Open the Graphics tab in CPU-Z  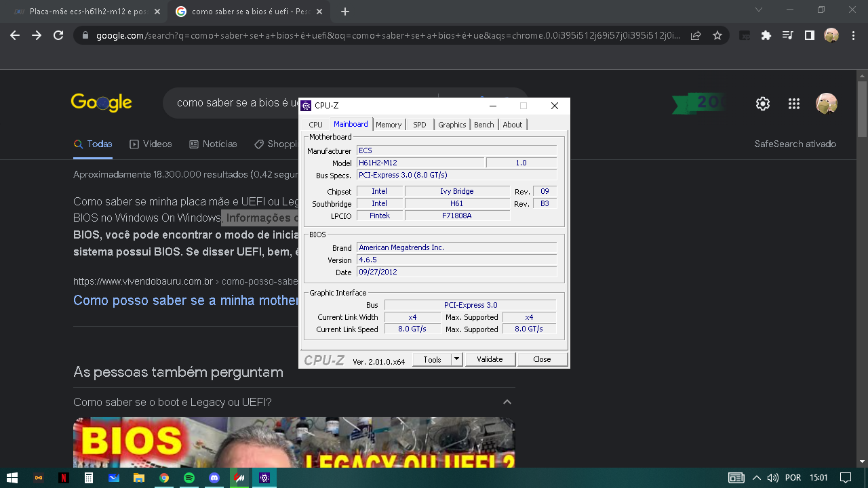coord(452,125)
